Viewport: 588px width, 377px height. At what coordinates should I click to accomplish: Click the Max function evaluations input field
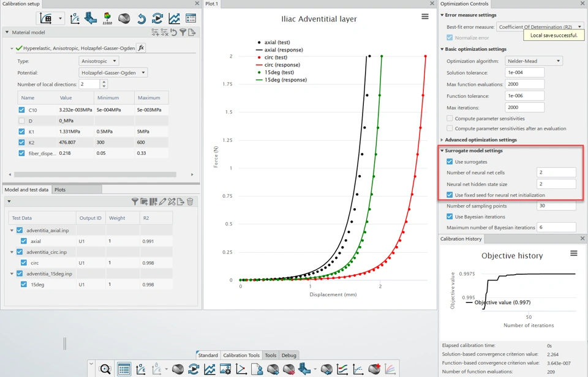tap(524, 84)
